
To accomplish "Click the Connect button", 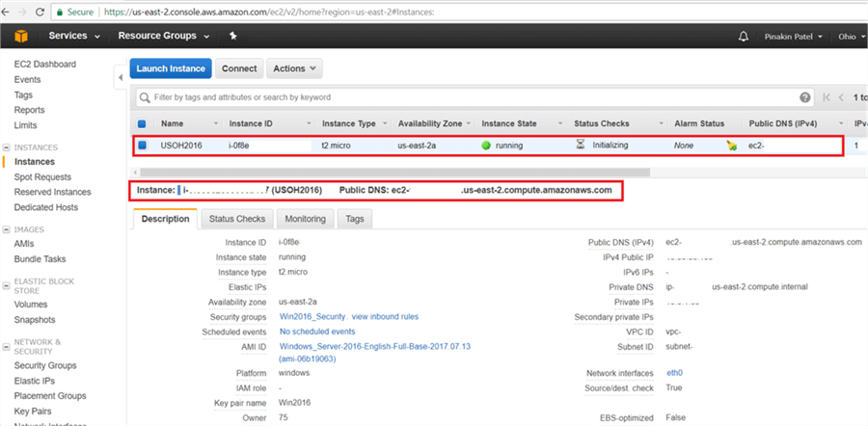I will click(x=239, y=68).
